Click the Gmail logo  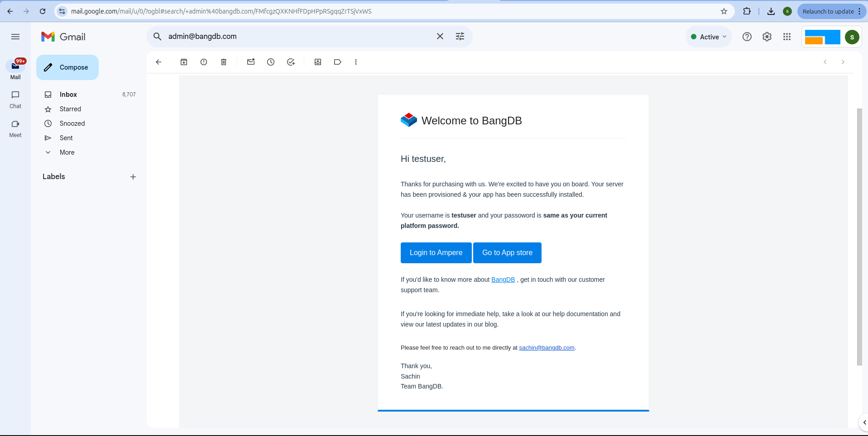pos(63,37)
